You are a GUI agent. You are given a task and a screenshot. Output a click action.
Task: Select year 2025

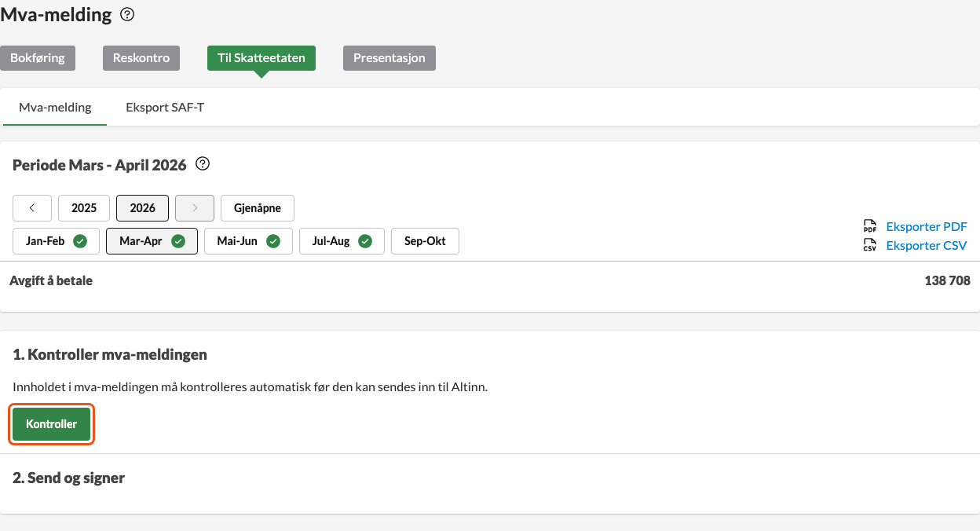[x=84, y=208]
